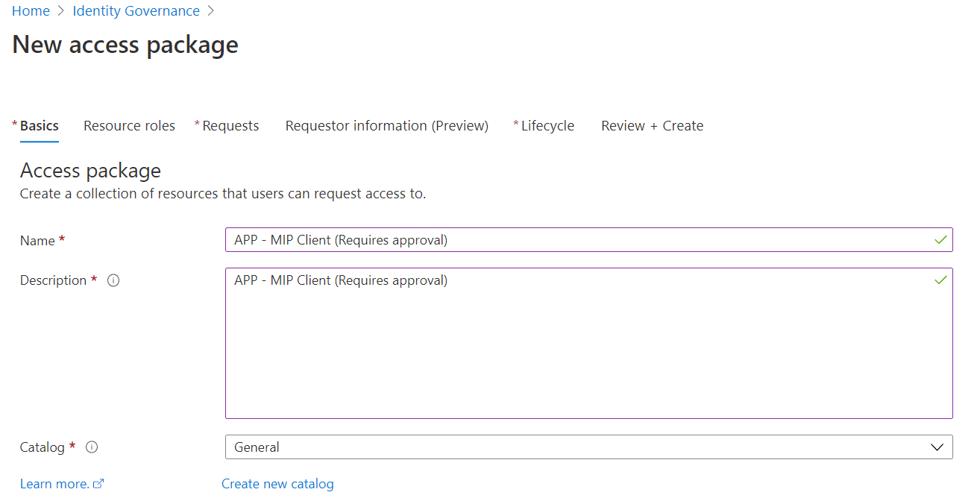
Task: Navigate to Home in the breadcrumb
Action: coord(31,11)
